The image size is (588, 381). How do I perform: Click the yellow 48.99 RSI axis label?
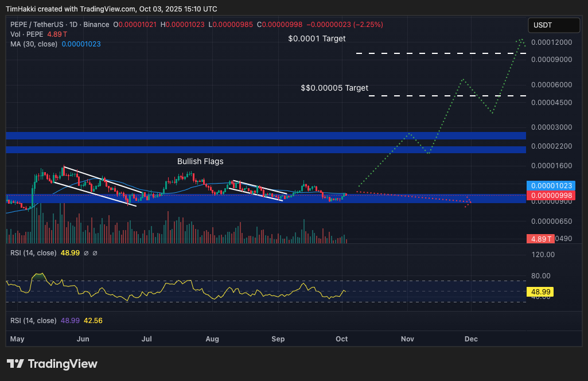[x=541, y=291]
